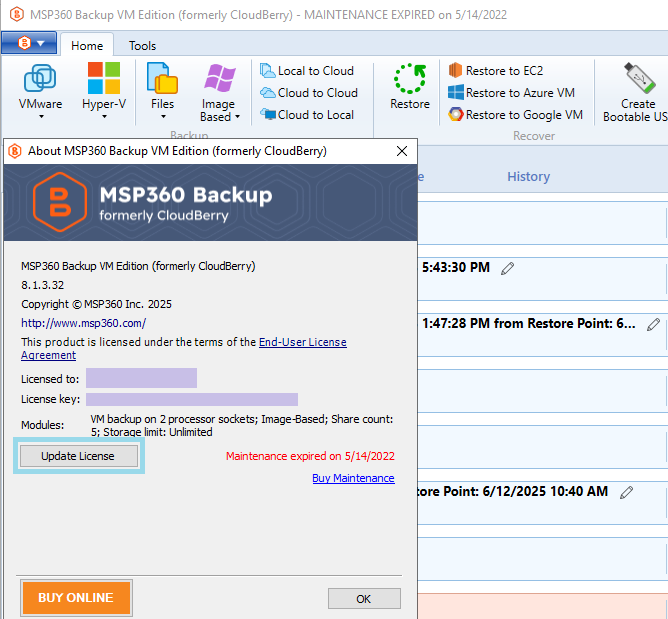Edit the 5:43:30 PM plan pencil icon
668x619 pixels.
click(x=507, y=269)
